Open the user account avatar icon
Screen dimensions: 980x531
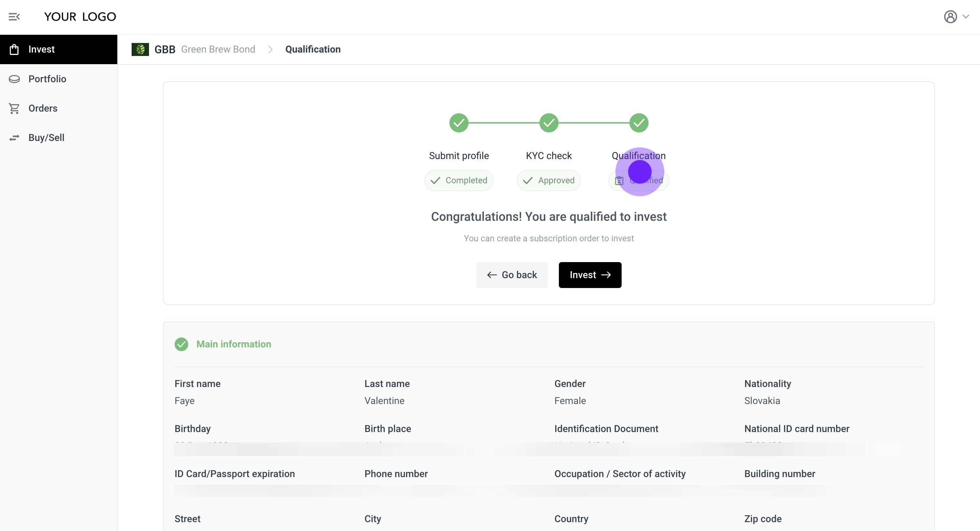tap(950, 17)
